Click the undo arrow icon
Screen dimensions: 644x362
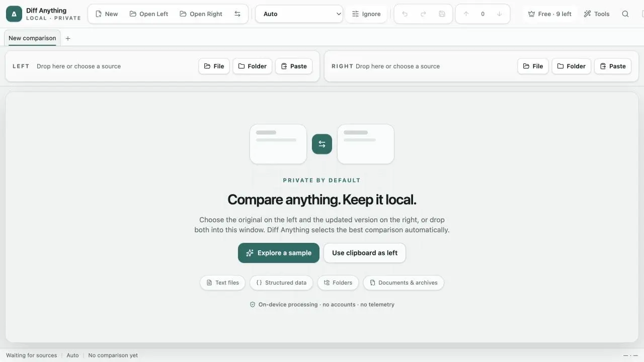(405, 14)
